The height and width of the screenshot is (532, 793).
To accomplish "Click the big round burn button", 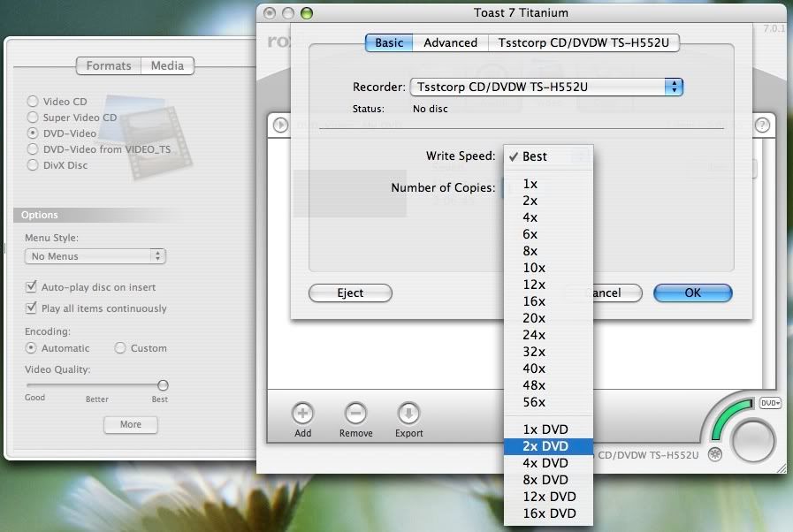I will coord(753,441).
